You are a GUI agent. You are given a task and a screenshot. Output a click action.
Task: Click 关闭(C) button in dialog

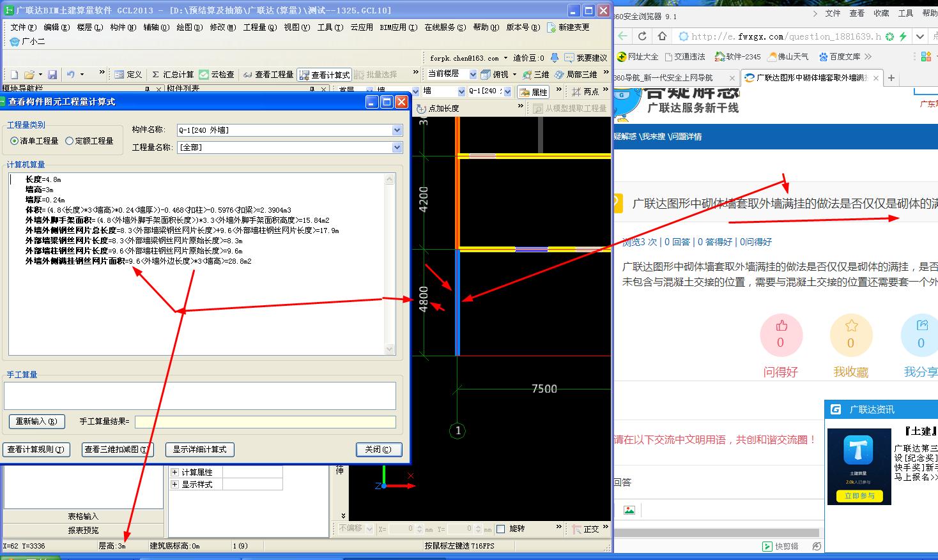[379, 450]
